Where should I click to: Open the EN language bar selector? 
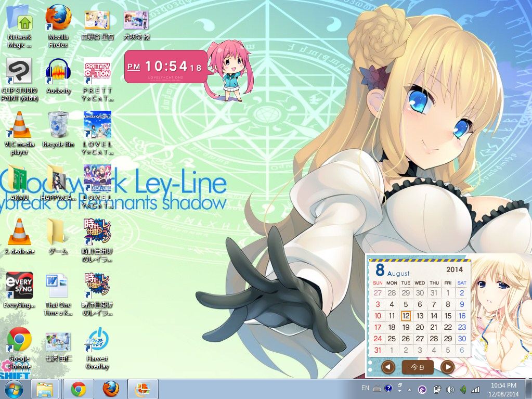click(x=365, y=388)
